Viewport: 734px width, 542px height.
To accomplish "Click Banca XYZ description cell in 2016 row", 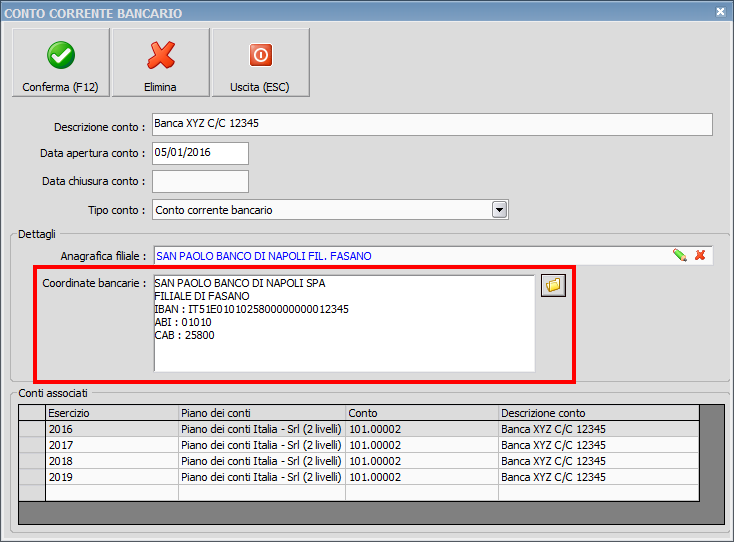I will [x=599, y=429].
